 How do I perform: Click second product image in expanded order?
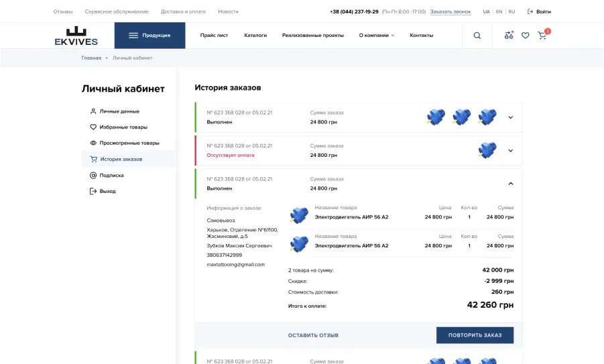point(299,244)
